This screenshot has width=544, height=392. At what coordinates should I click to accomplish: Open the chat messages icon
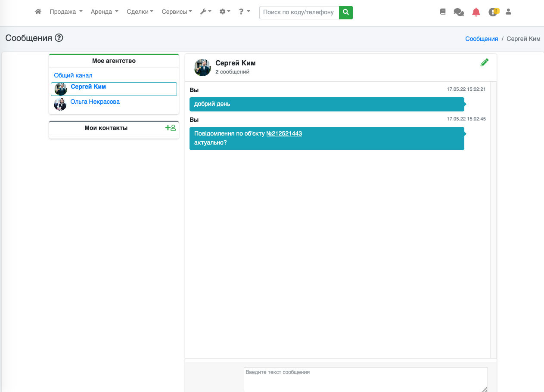tap(459, 12)
